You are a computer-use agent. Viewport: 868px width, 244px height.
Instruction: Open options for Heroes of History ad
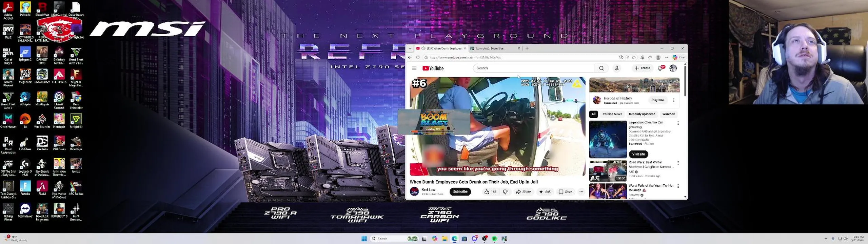pos(674,100)
